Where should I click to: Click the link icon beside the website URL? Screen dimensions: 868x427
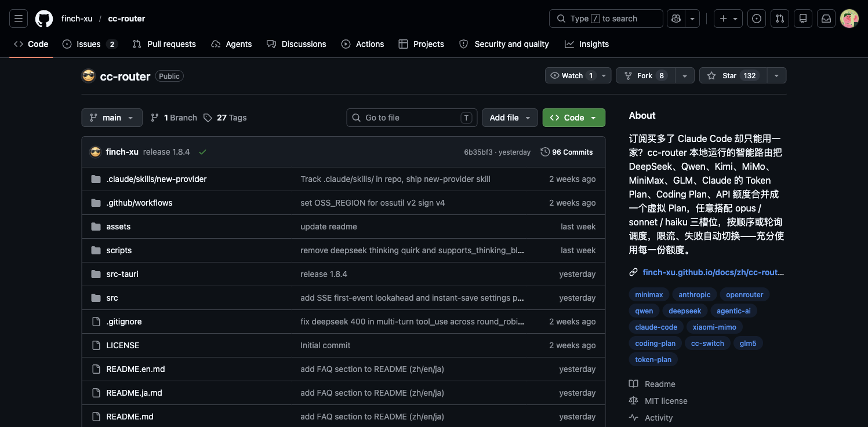coord(633,272)
